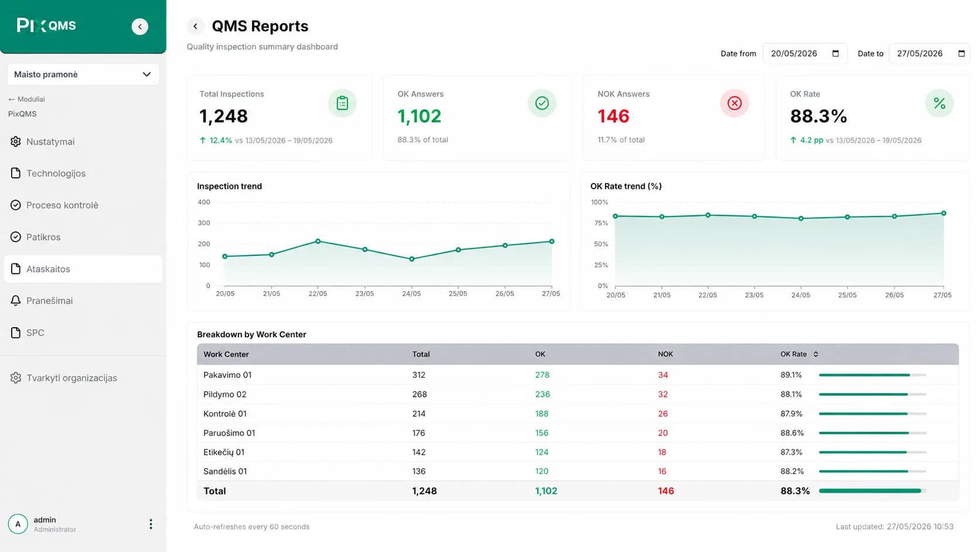Open the Pranešimai menu item

point(83,300)
